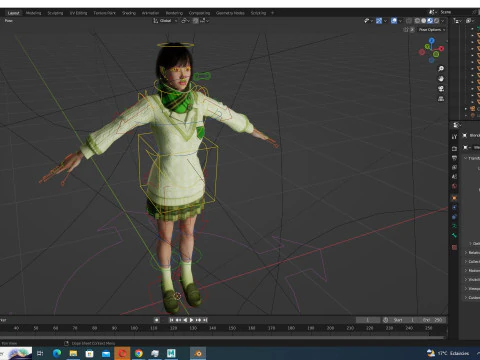
Task: Toggle viewport overlays visibility
Action: [x=394, y=21]
